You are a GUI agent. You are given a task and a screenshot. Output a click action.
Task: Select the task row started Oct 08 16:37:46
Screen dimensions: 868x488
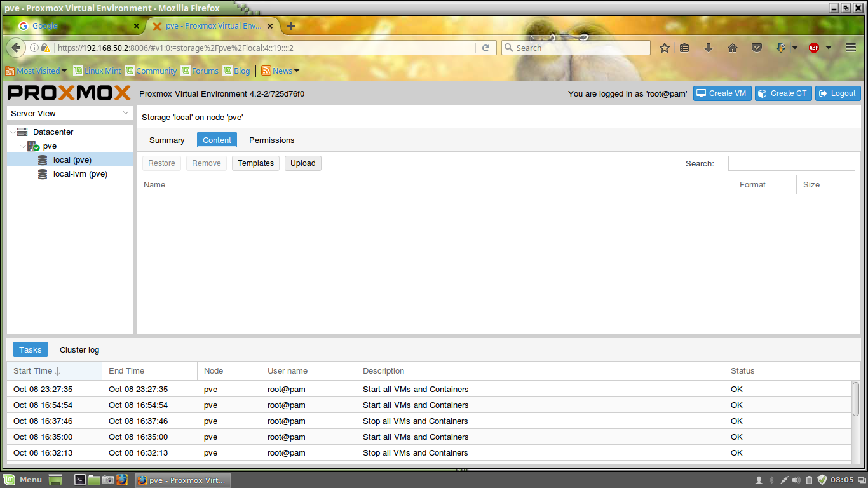(429, 421)
